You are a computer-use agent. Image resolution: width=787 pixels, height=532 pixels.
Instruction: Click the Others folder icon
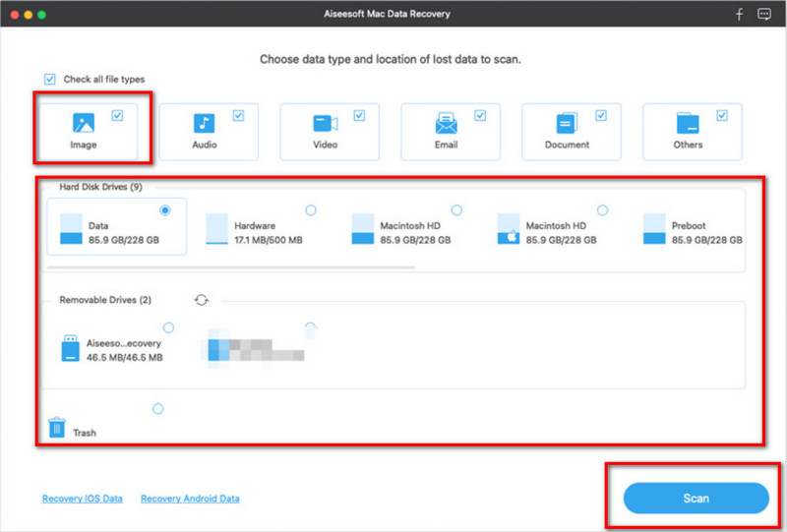click(x=688, y=124)
